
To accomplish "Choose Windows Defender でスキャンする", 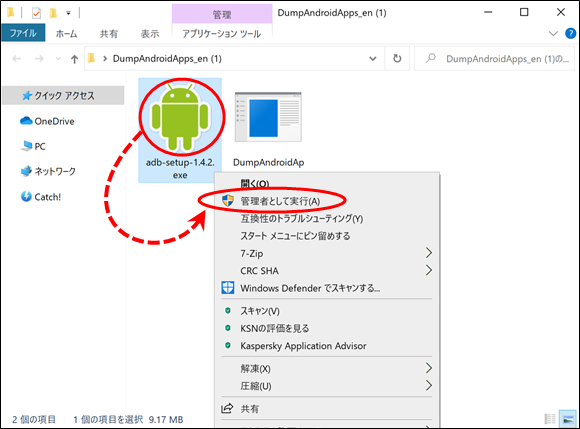I will point(327,288).
